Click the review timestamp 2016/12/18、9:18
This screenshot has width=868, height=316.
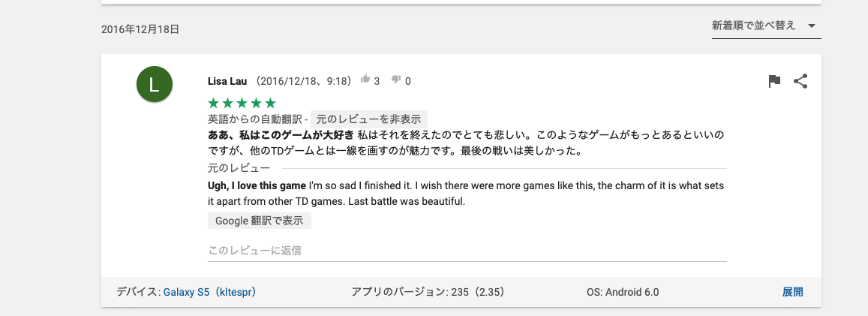[304, 80]
